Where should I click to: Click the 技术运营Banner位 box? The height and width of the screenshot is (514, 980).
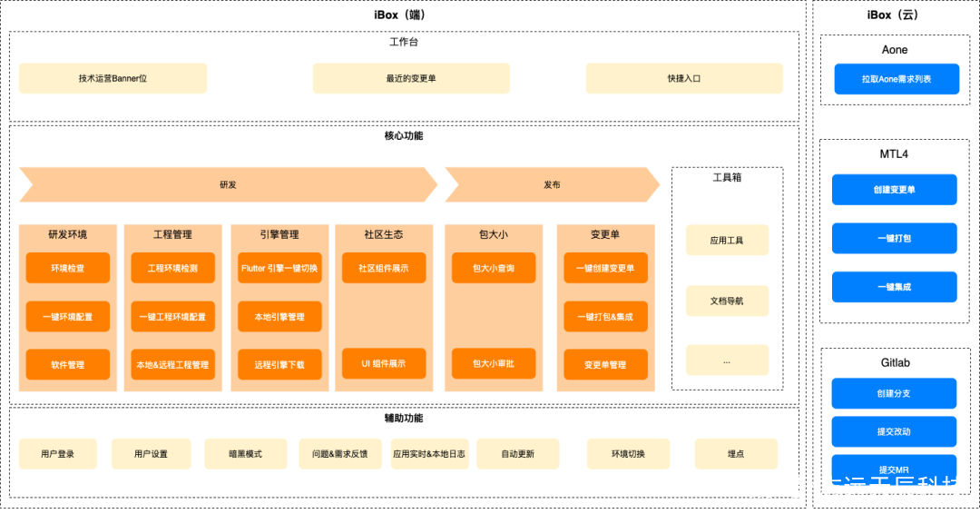coord(113,78)
